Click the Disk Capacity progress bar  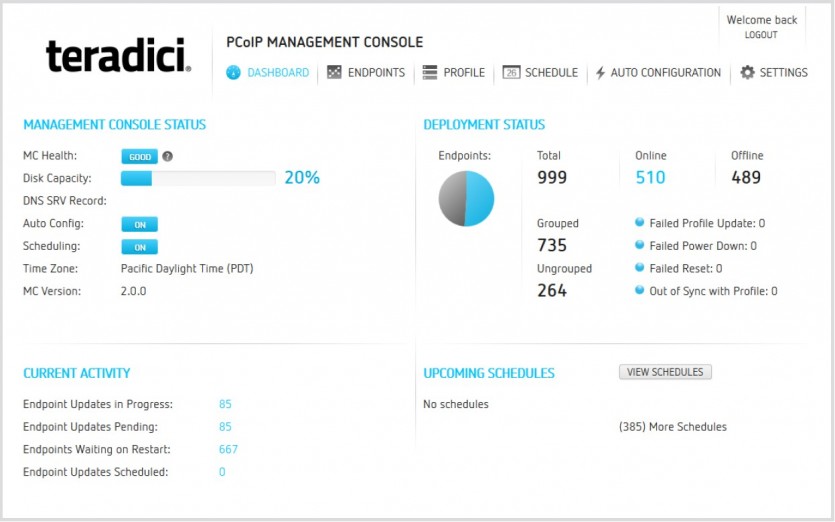[198, 178]
